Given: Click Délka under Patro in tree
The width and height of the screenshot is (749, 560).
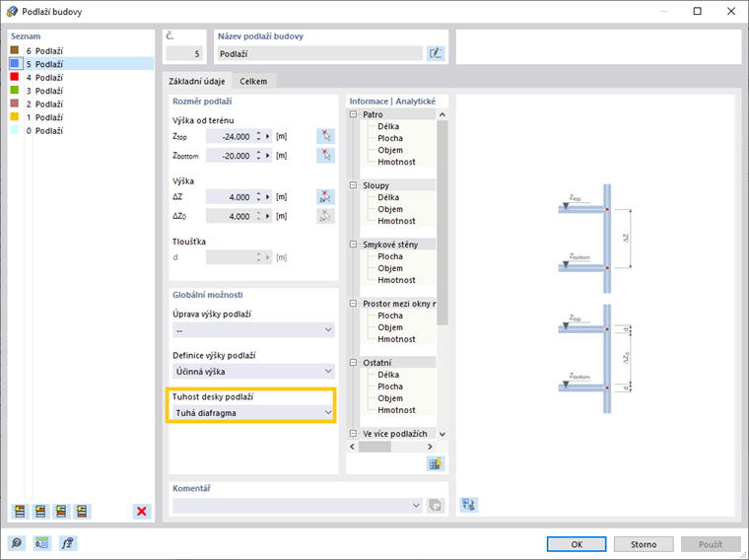Looking at the screenshot, I should [x=388, y=126].
